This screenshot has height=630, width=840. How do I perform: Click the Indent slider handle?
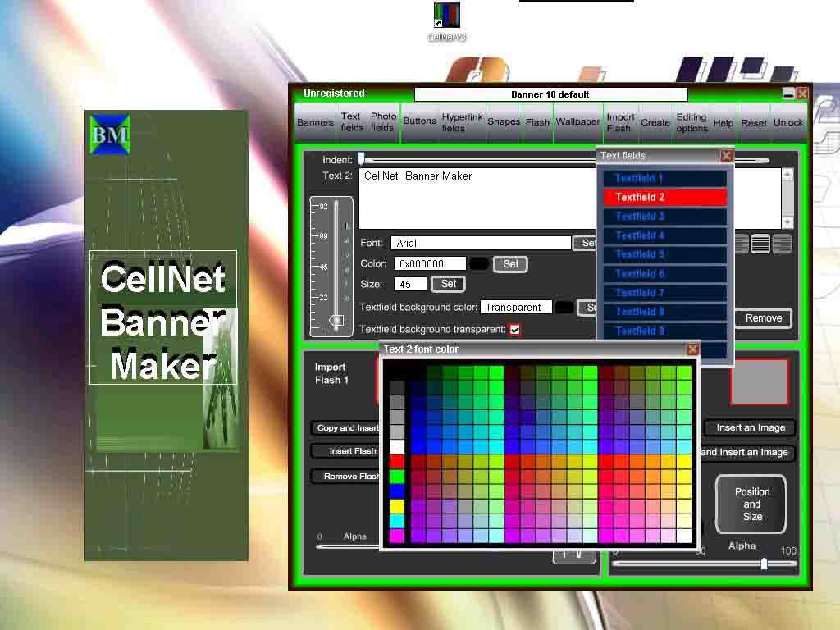tap(362, 158)
